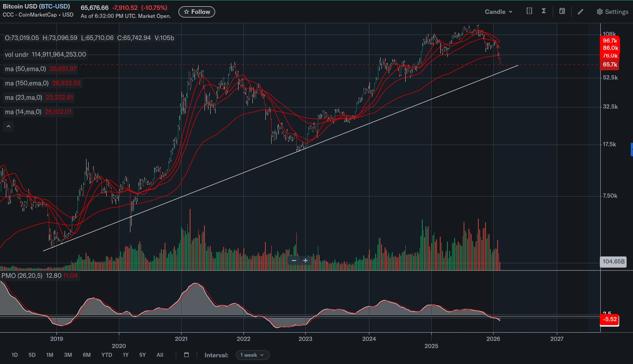The image size is (633, 364).
Task: Select the pencil drawing tool
Action: 581,12
